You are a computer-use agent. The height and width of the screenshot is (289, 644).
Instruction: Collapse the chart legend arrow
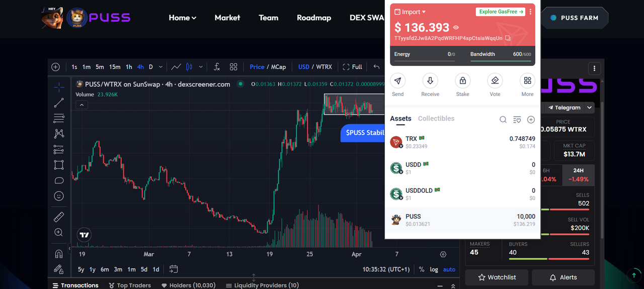(82, 105)
